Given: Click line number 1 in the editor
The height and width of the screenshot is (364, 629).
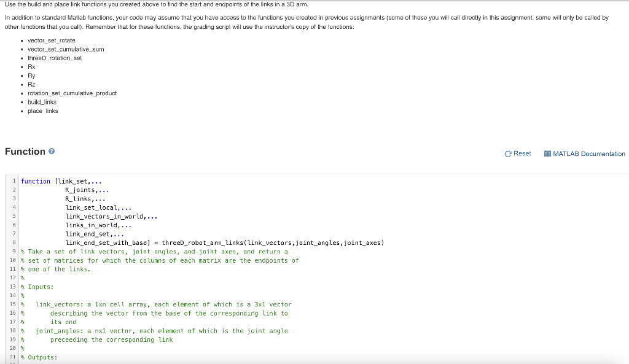Looking at the screenshot, I should tap(14, 180).
